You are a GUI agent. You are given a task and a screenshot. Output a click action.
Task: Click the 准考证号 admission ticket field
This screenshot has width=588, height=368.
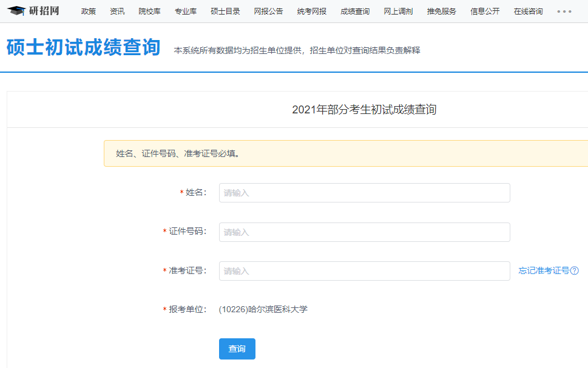(x=364, y=271)
